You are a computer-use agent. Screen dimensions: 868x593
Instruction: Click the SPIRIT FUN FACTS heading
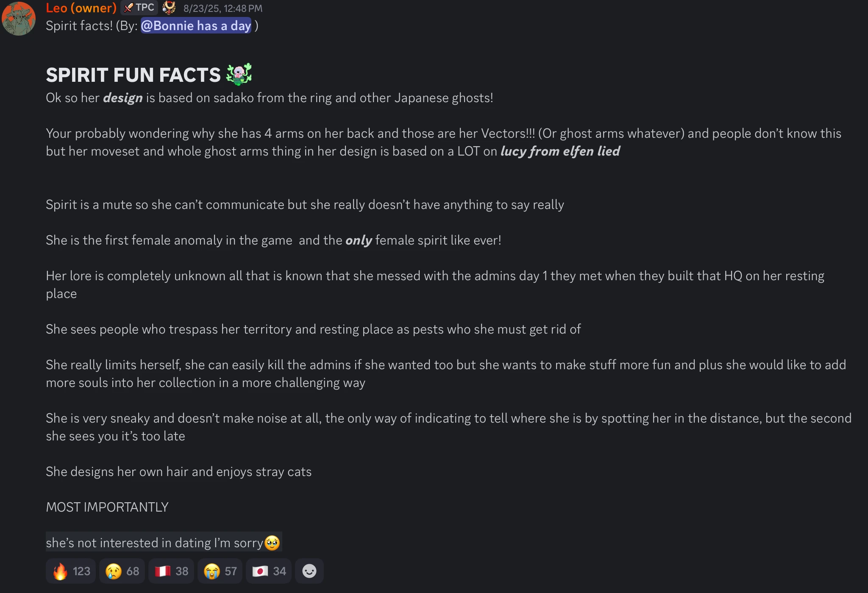(x=133, y=75)
